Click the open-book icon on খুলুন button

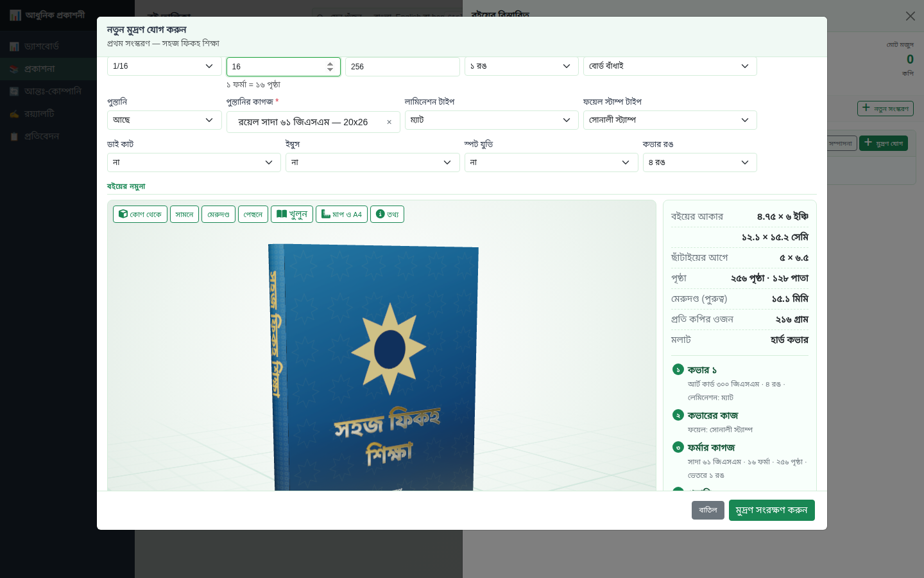click(282, 214)
